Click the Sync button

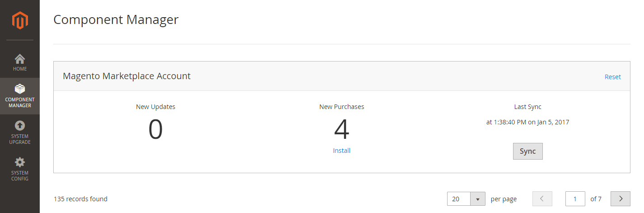(x=527, y=151)
